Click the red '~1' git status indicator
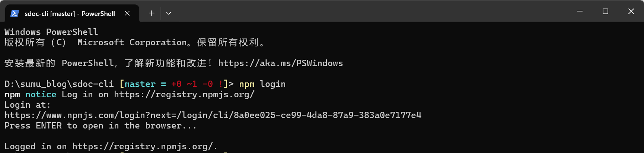Image resolution: width=644 pixels, height=153 pixels. [192, 84]
